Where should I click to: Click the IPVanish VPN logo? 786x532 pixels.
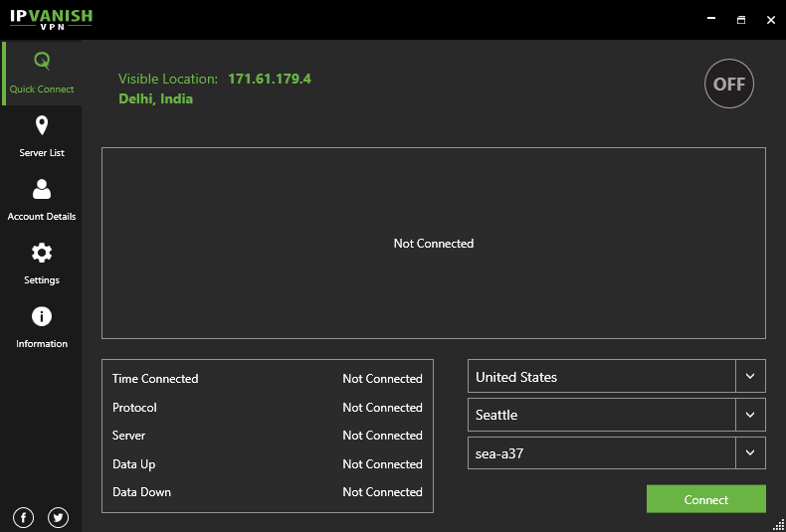53,19
